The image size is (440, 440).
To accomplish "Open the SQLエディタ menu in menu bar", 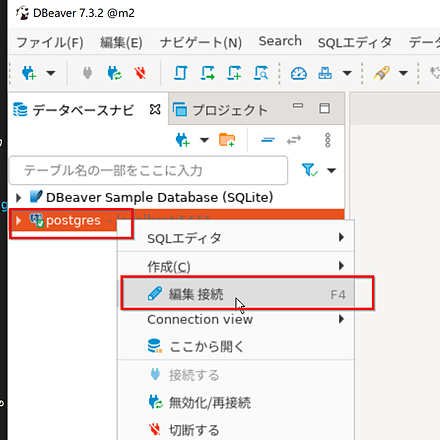I will tap(355, 42).
